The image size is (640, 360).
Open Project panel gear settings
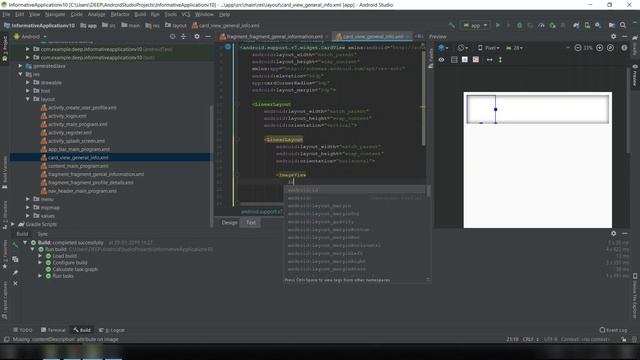point(197,36)
